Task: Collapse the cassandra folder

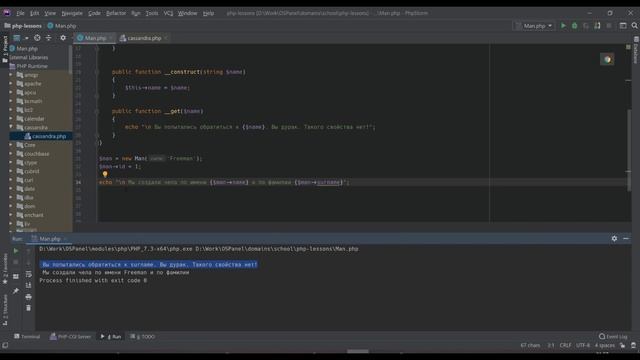Action: click(11, 127)
